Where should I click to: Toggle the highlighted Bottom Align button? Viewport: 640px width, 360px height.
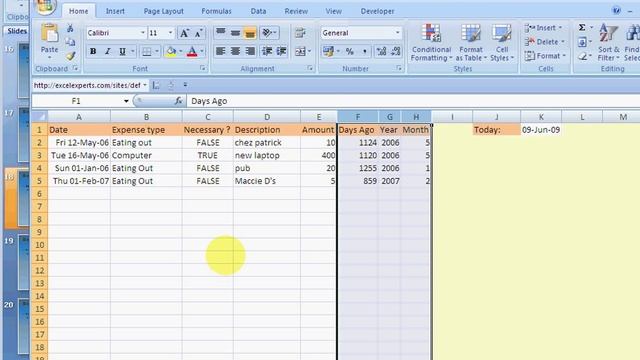point(250,33)
